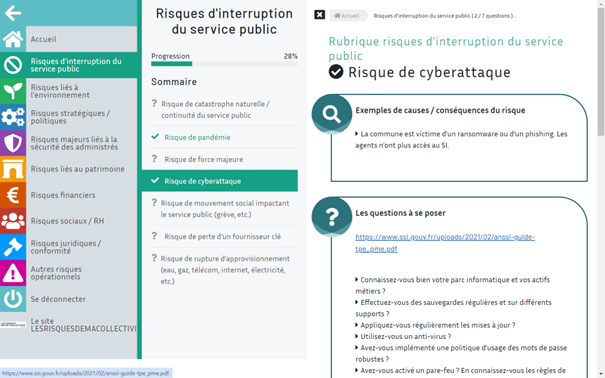Click Exemples de causes / conséquences heading
Screen dimensions: 605x378
point(440,110)
